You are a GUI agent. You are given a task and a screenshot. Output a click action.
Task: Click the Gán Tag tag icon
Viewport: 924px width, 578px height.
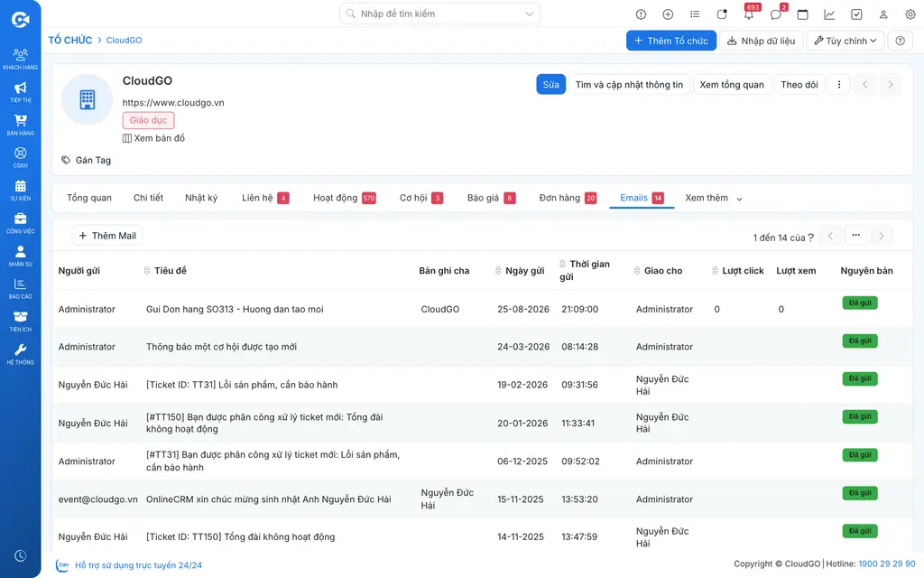[x=66, y=160]
